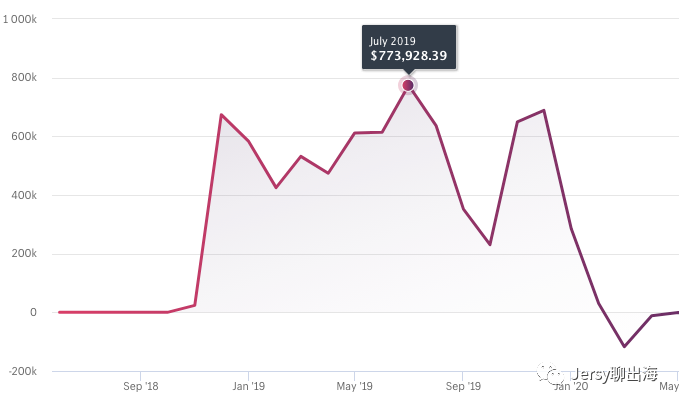This screenshot has width=679, height=405.
Task: Select the Sep '18 x-axis label
Action: pyautogui.click(x=141, y=386)
